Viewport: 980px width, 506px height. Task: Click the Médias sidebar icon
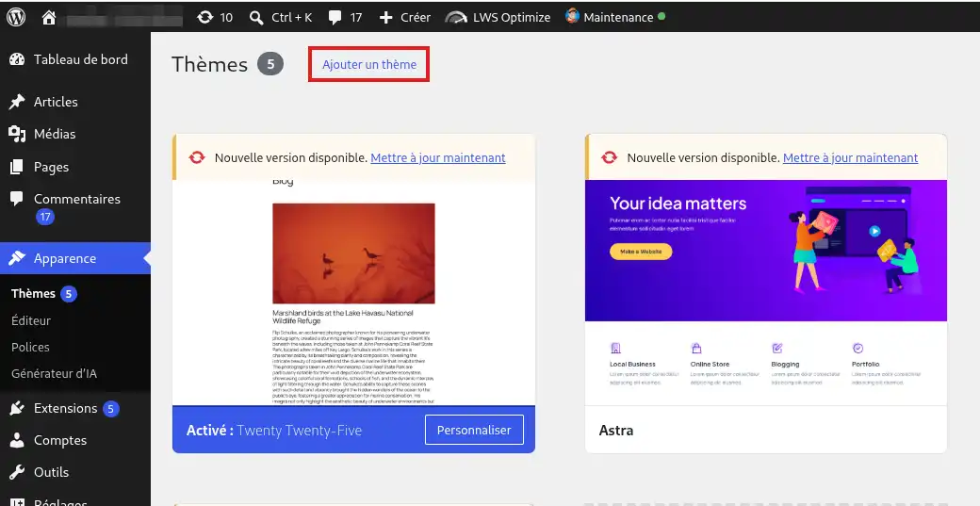pyautogui.click(x=17, y=134)
